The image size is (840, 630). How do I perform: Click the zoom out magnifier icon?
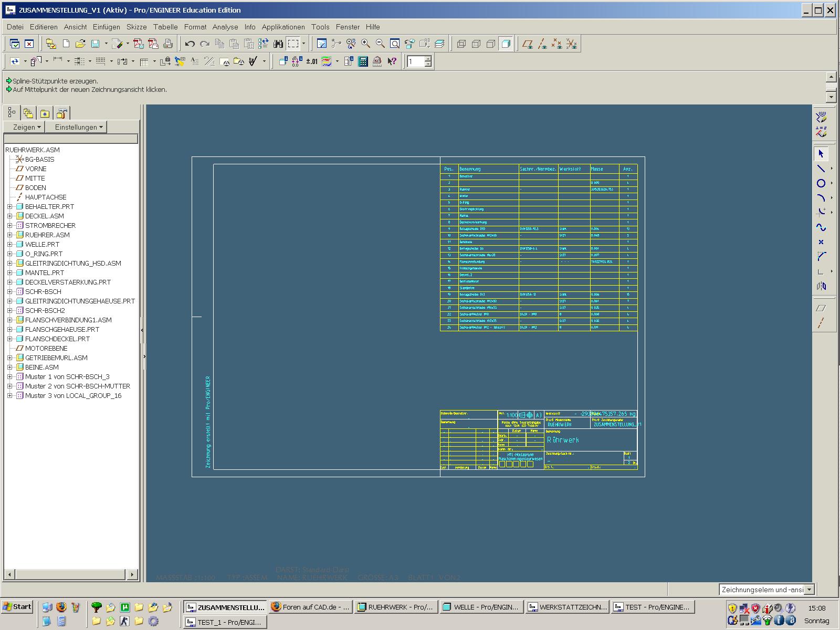coord(380,44)
